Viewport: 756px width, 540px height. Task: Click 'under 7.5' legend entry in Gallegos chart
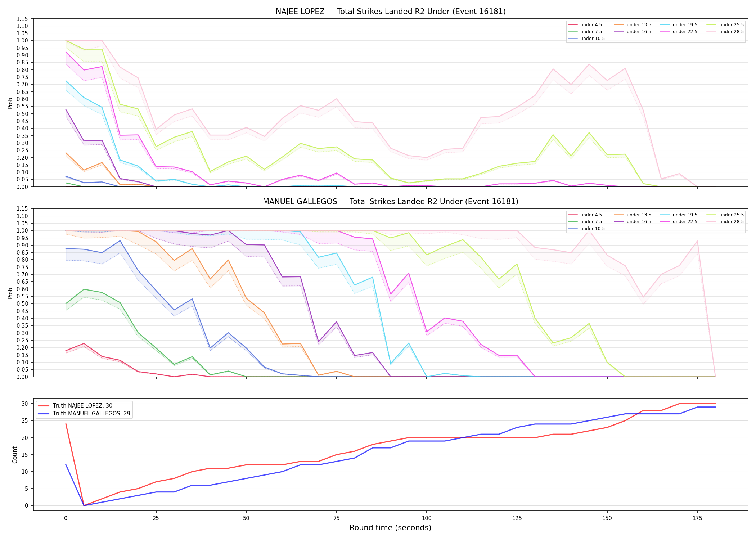pyautogui.click(x=585, y=222)
